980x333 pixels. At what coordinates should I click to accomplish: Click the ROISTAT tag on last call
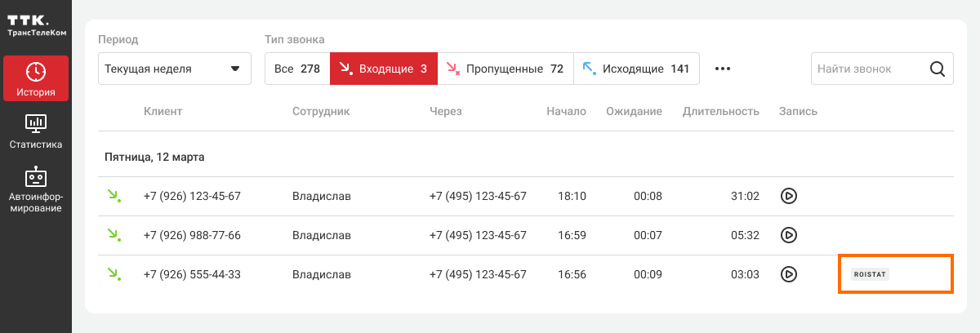[x=869, y=275]
